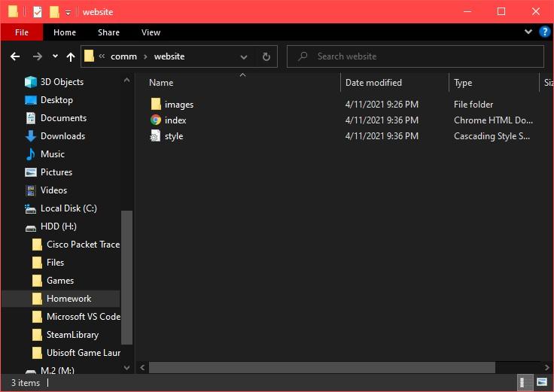This screenshot has width=554, height=392.
Task: Switch to the Home ribbon tab
Action: click(x=65, y=32)
